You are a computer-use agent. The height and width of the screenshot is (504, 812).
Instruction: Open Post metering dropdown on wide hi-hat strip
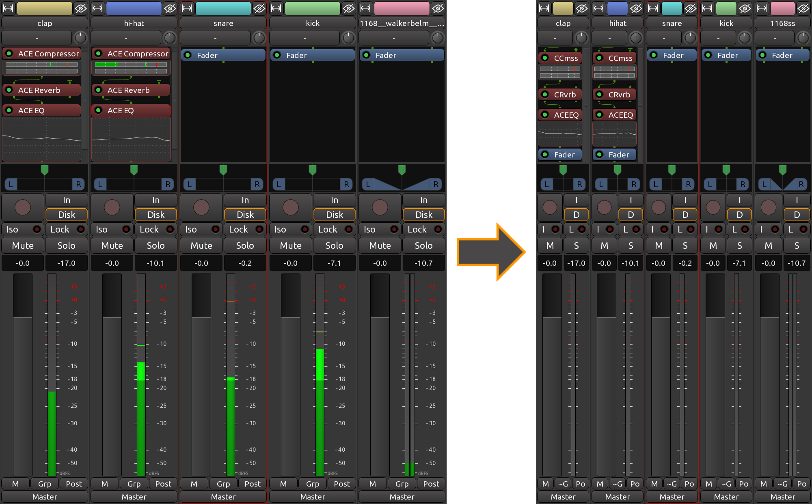(163, 484)
